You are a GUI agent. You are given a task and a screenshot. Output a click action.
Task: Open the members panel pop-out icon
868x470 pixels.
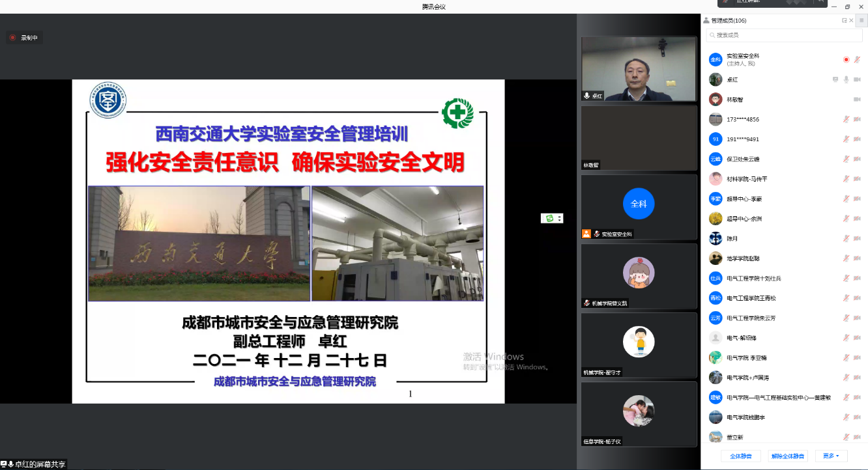843,20
